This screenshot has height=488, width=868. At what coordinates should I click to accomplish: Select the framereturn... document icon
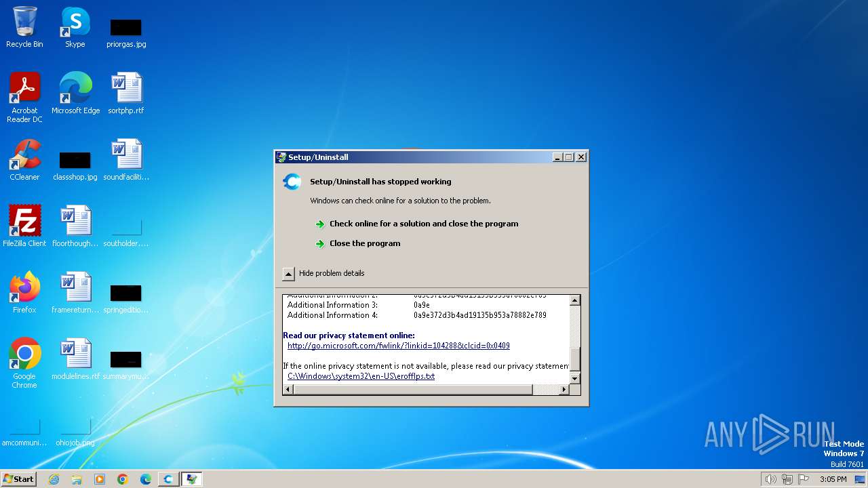click(75, 292)
